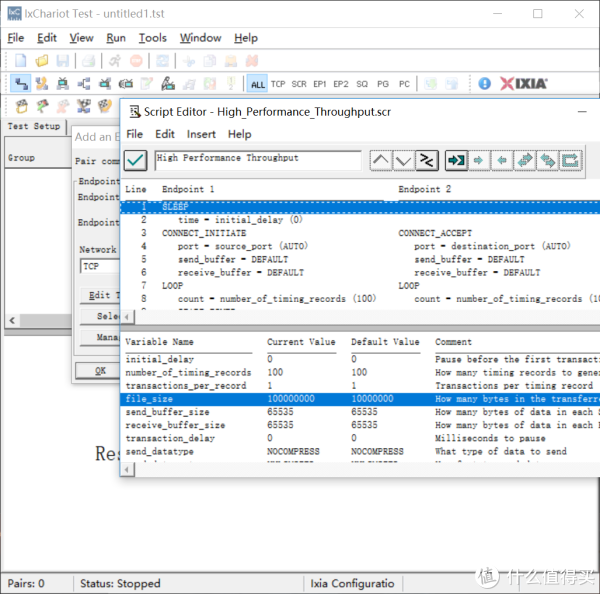Click the insert arrow-into-bar script button
600x594 pixels.
pos(456,160)
